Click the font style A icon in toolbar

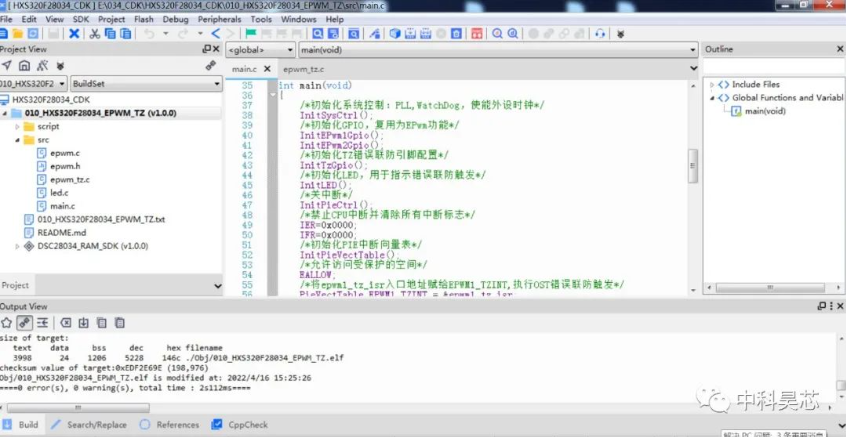374,34
